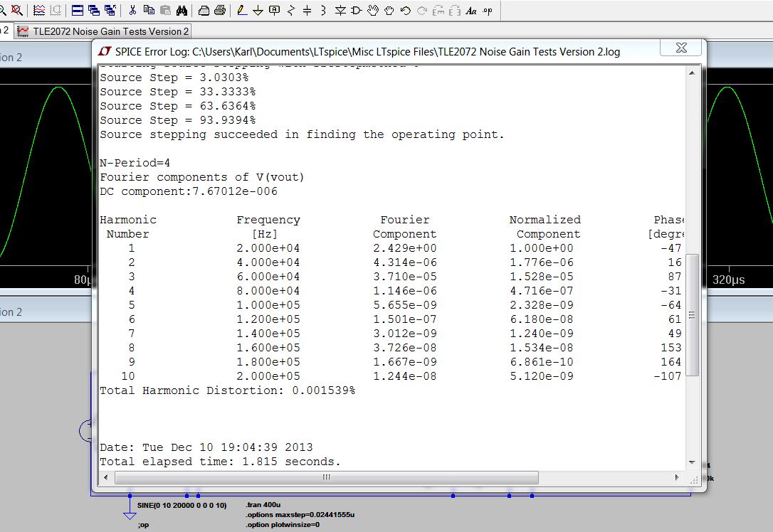Viewport: 773px width, 532px height.
Task: Click the Paste clipboard icon
Action: (x=165, y=10)
